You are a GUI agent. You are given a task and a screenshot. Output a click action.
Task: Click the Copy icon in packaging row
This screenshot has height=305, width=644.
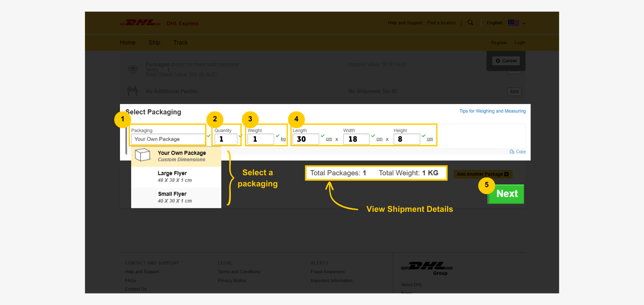pos(512,151)
